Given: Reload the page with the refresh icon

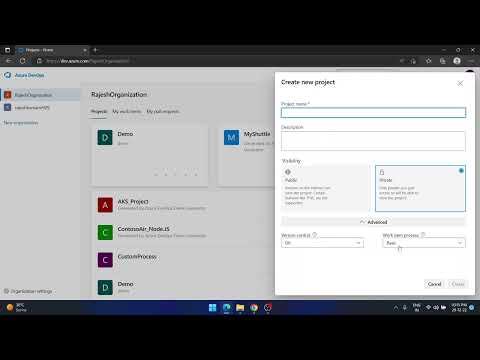Looking at the screenshot, I should point(23,61).
